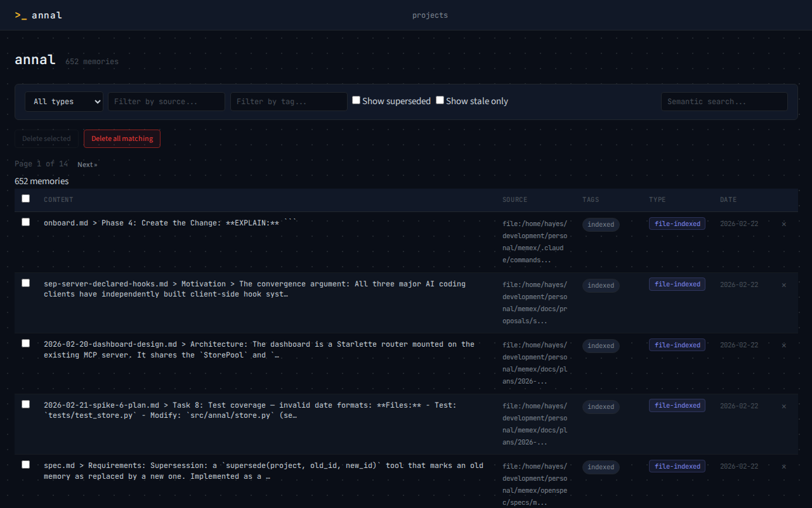812x508 pixels.
Task: Focus the Filter by source field
Action: [x=166, y=102]
